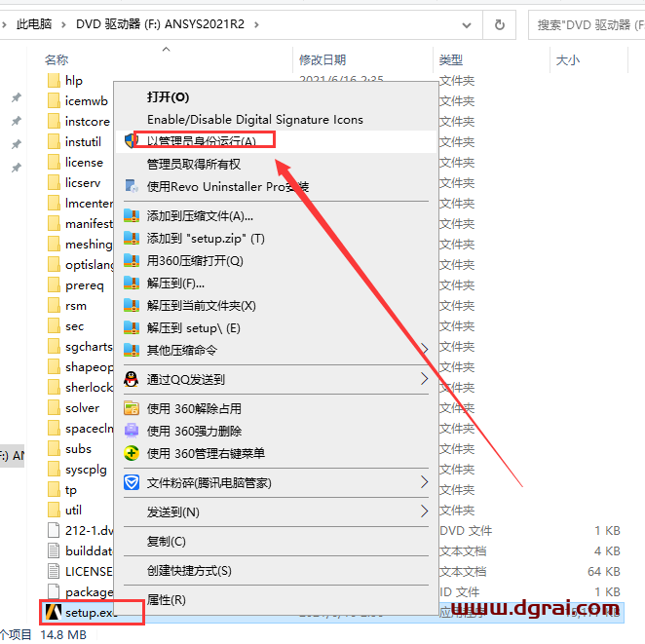
Task: Click the icemwb folder icon
Action: point(54,100)
